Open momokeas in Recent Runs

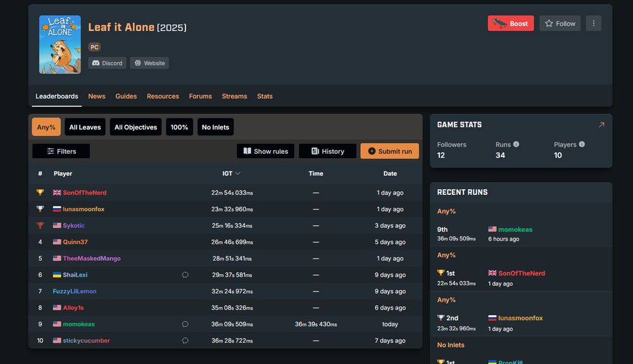[x=515, y=229]
